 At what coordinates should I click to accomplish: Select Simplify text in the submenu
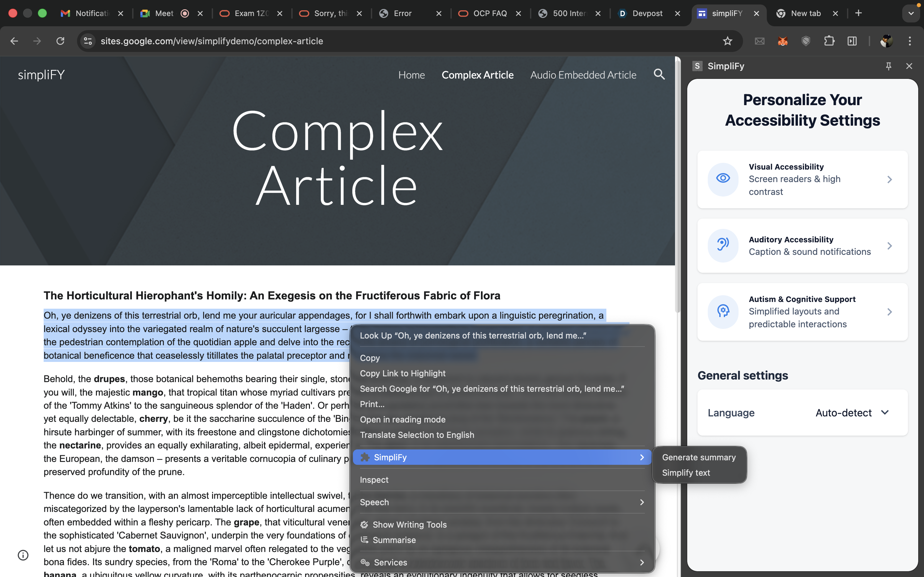click(686, 473)
